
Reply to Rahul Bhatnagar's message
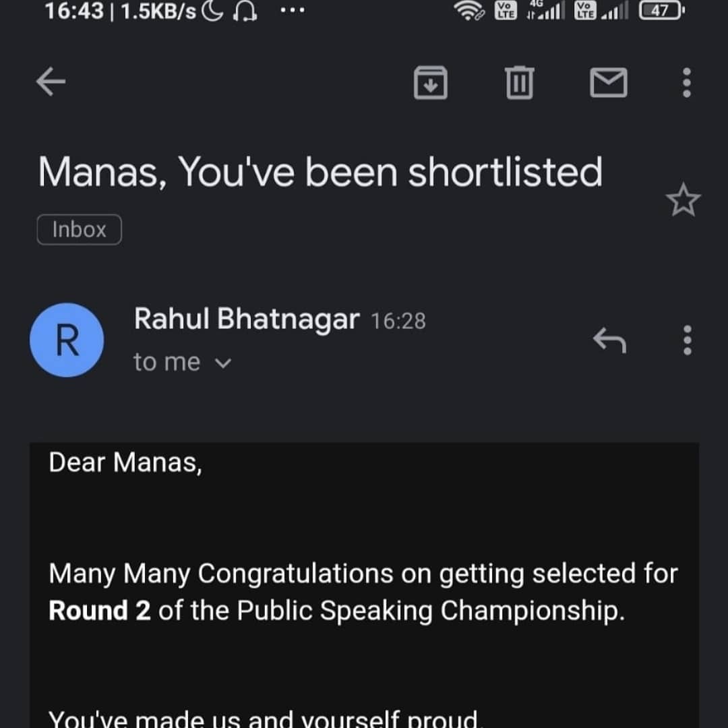(609, 340)
